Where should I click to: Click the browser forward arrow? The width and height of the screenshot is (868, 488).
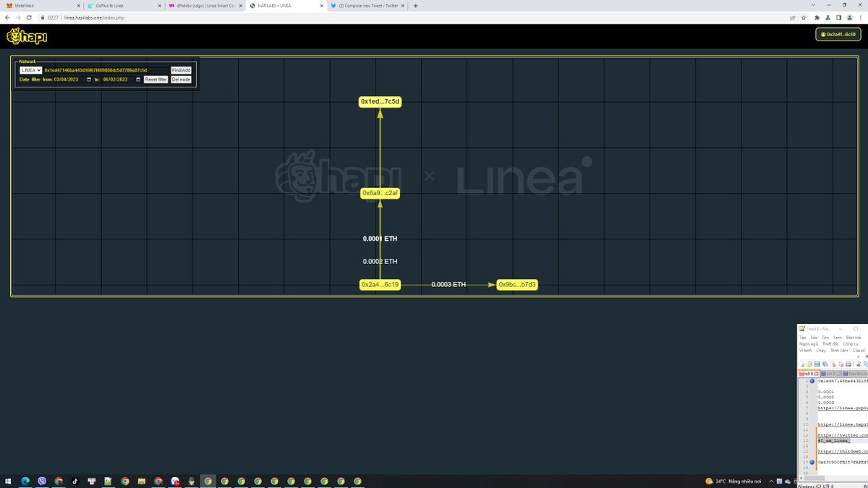click(19, 17)
